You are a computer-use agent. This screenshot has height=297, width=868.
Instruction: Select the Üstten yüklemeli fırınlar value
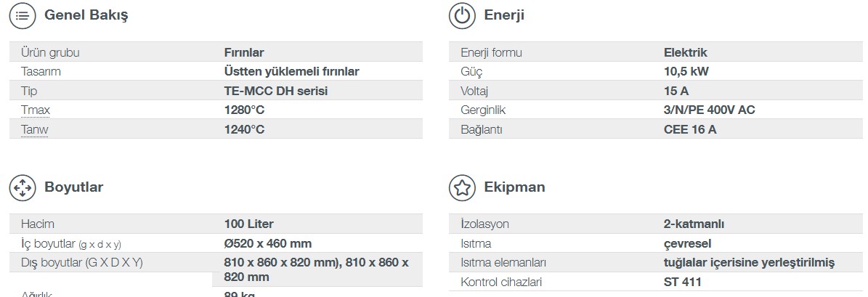coord(291,71)
